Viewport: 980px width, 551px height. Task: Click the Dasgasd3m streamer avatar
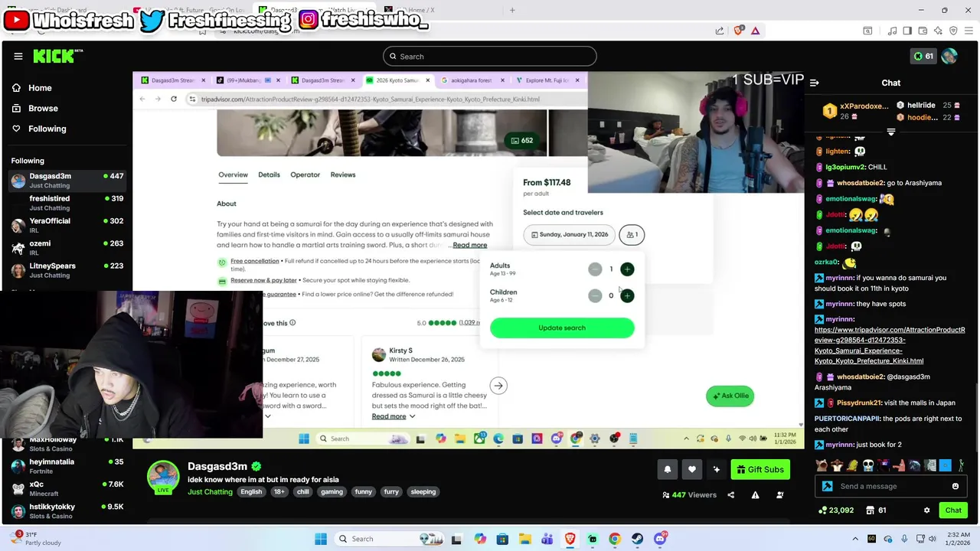[163, 477]
